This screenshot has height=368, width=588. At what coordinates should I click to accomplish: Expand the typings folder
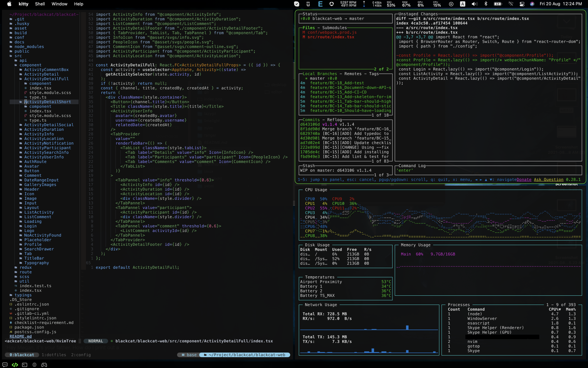point(23,295)
